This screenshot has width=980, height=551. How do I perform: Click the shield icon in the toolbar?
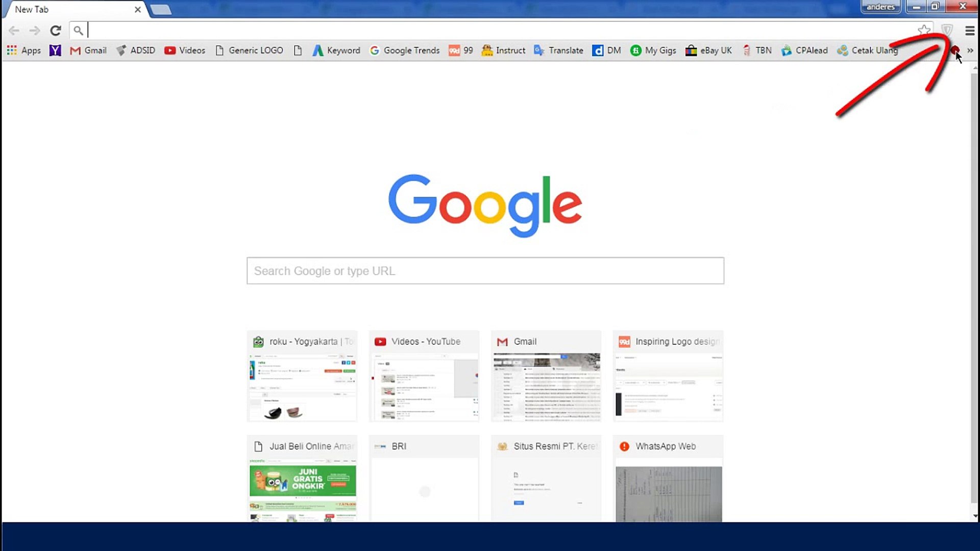pos(947,30)
